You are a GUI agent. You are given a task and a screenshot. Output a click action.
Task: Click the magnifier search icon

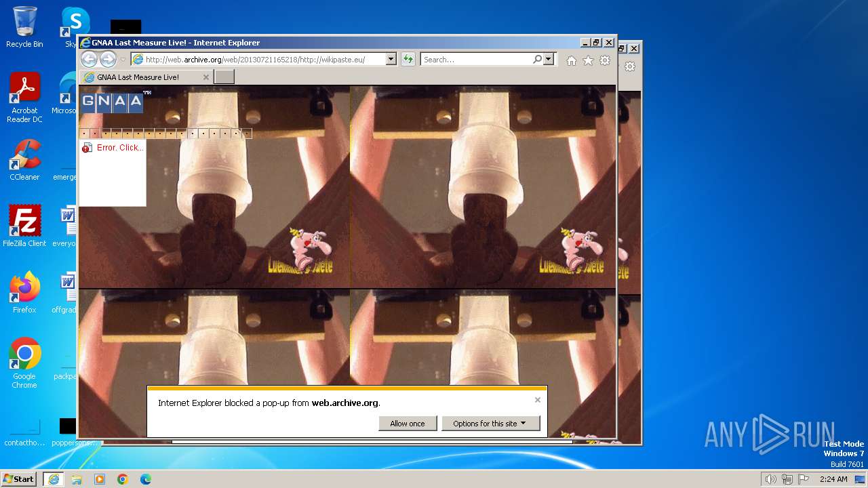point(537,60)
